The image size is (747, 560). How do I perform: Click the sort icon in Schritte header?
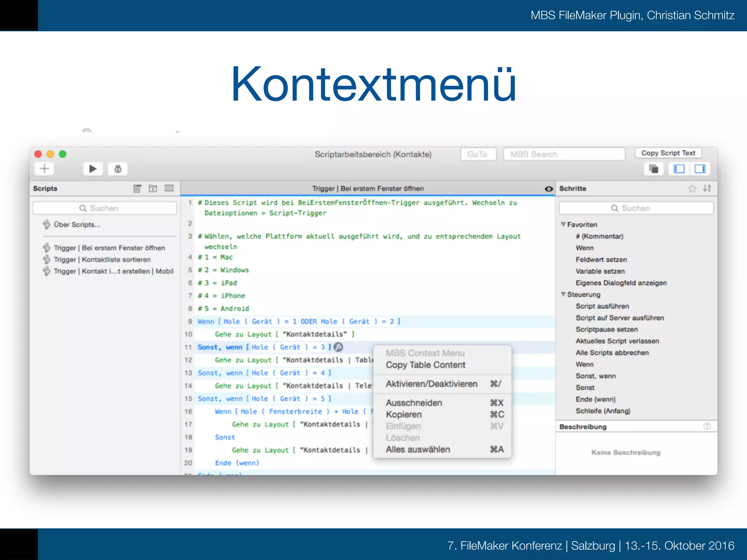(707, 188)
